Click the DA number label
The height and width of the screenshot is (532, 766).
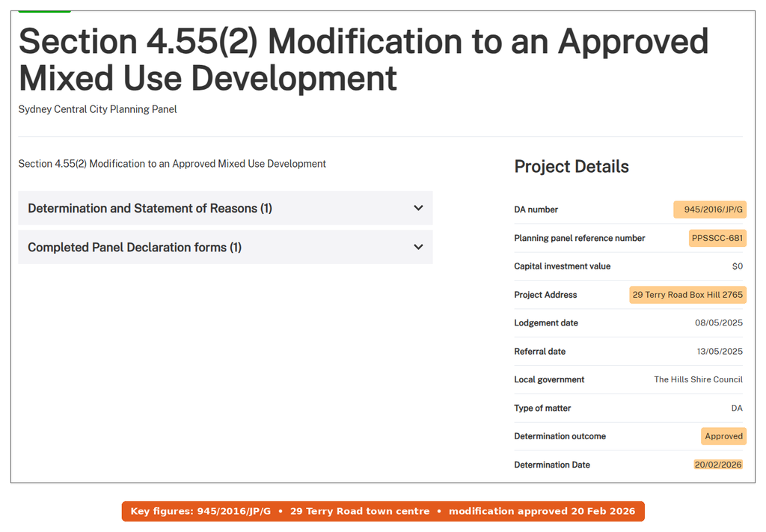(536, 210)
